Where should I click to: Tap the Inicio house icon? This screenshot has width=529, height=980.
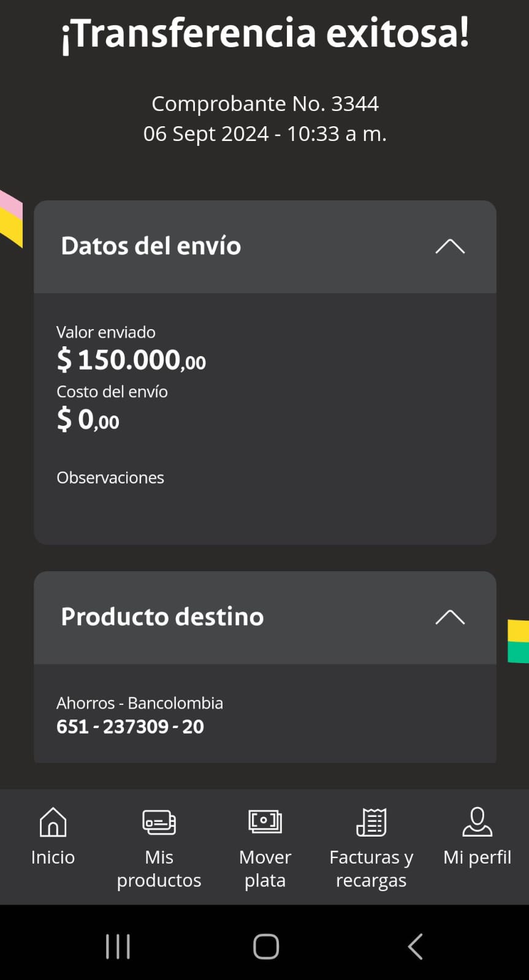(53, 822)
